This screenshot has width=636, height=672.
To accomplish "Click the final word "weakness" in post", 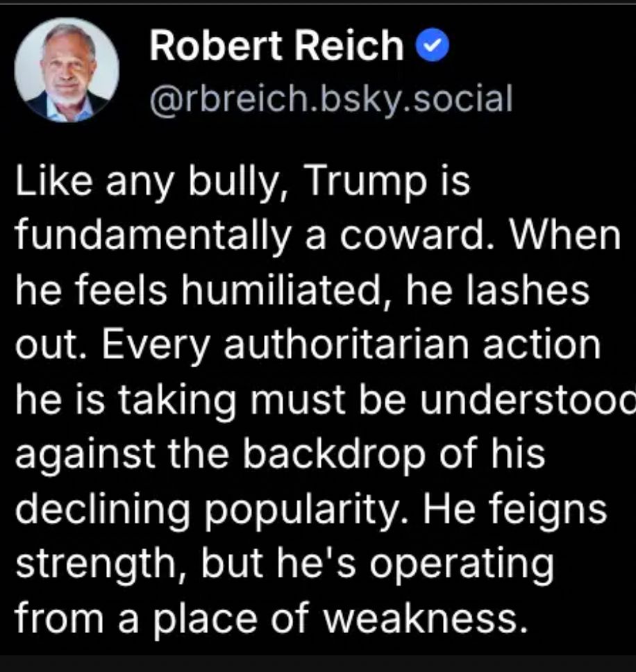I will tap(421, 619).
